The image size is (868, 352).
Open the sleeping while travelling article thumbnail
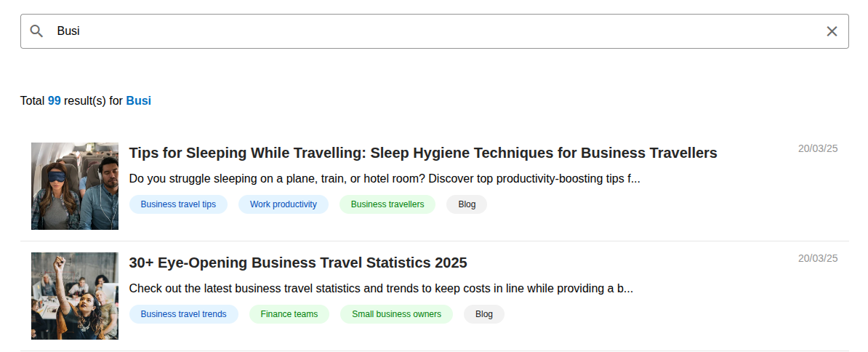click(x=75, y=186)
